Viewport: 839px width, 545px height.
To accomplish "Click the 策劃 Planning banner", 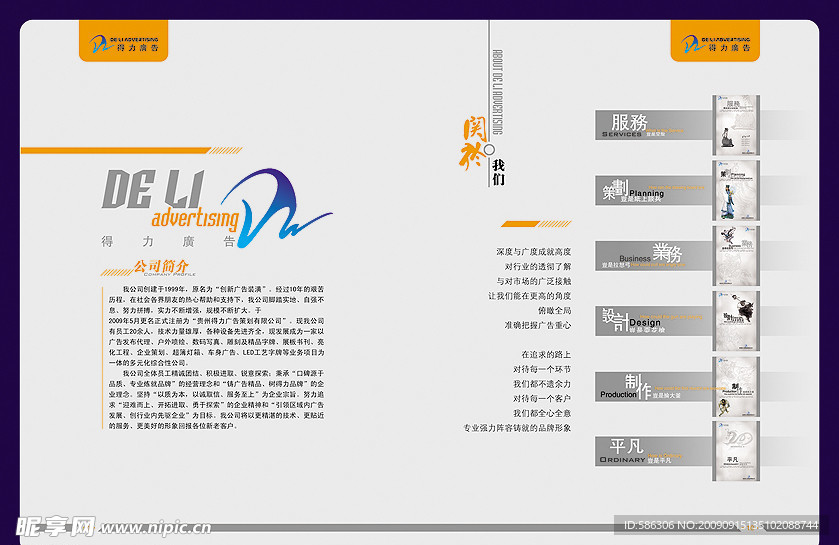I will coord(653,190).
